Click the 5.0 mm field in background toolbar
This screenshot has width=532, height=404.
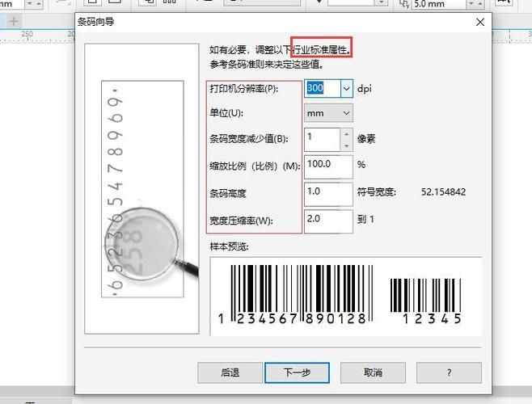tap(438, 4)
